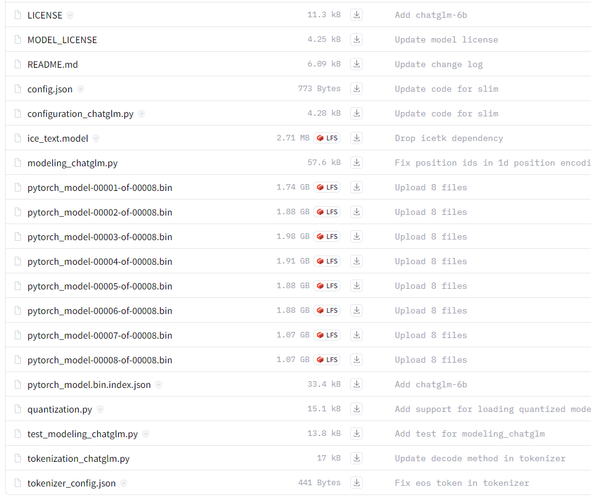
Task: Click the file icon next to MODEL_LICENSE
Action: click(x=18, y=40)
